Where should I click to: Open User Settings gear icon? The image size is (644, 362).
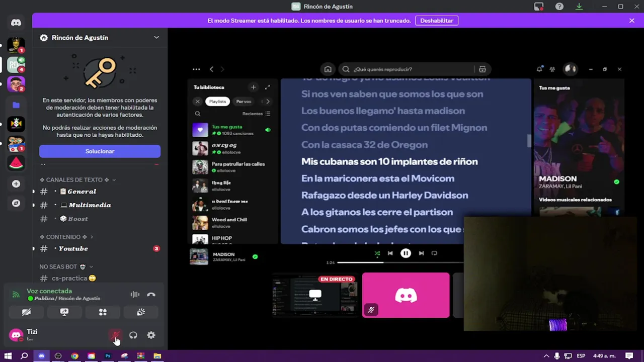tap(151, 335)
